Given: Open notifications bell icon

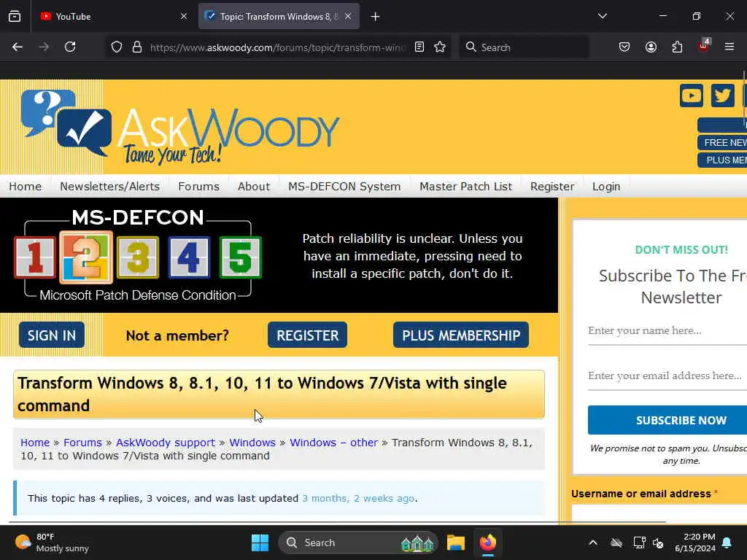Looking at the screenshot, I should pos(727,542).
